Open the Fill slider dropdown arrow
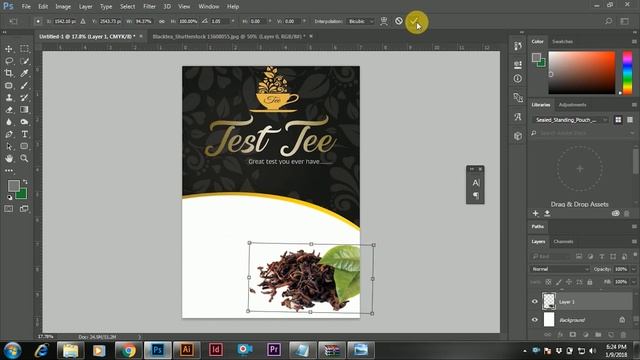The image size is (640, 360). (x=633, y=282)
